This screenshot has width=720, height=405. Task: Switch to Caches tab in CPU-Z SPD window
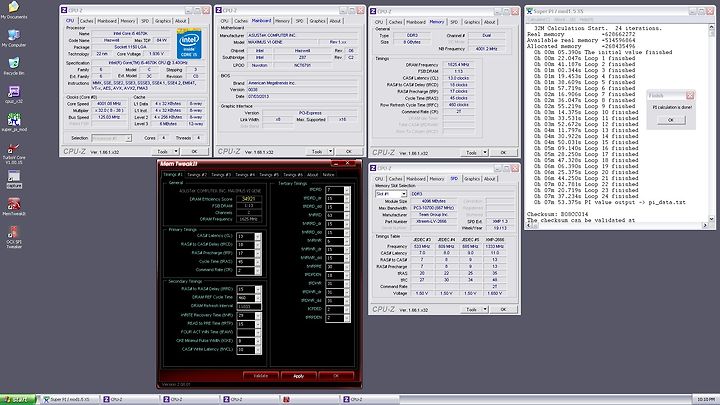(395, 179)
